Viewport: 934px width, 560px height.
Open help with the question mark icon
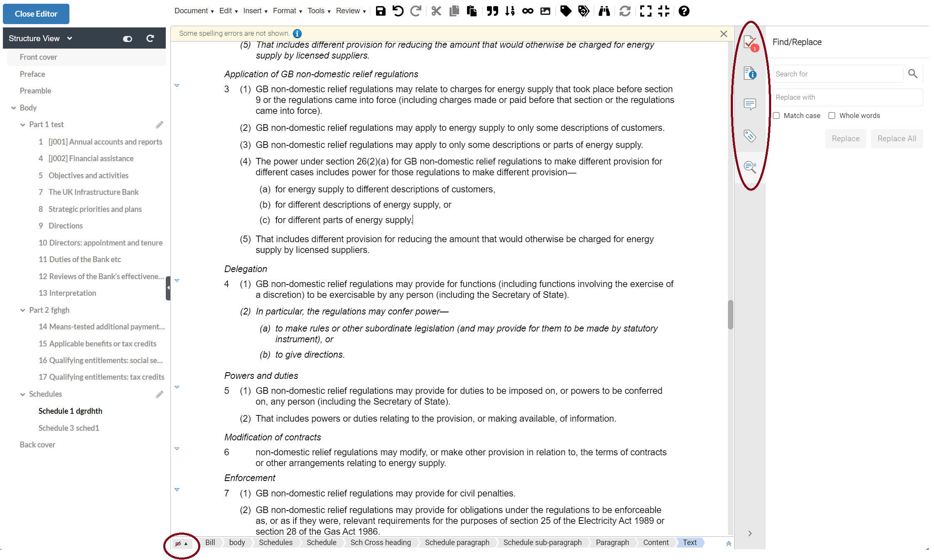point(684,11)
